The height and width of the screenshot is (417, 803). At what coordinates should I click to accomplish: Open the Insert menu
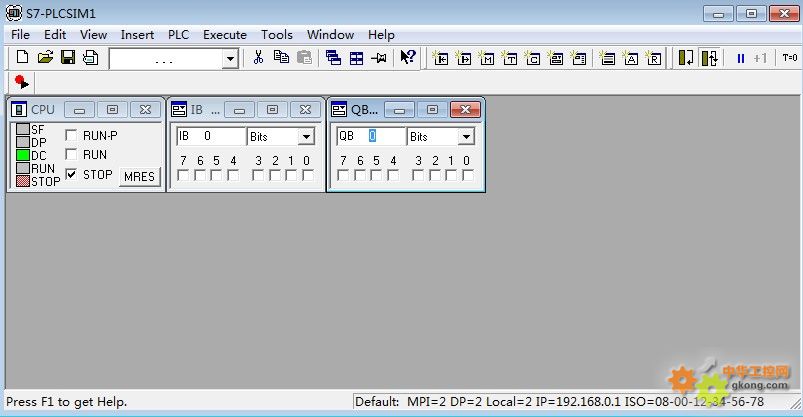(137, 35)
